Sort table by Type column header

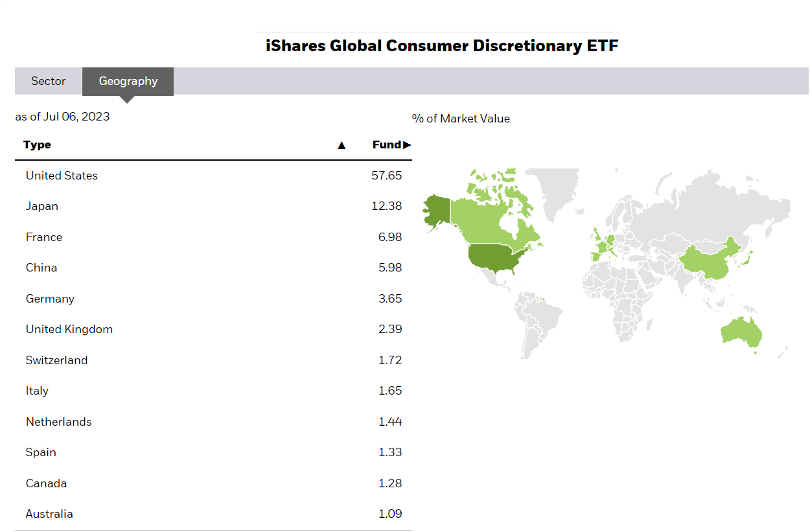click(x=37, y=145)
